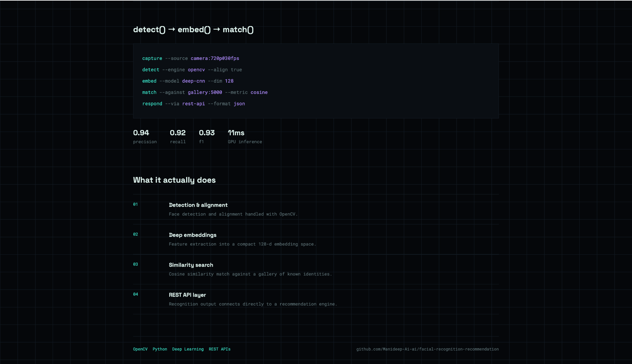Click the 'Deep embeddings' title

(x=193, y=235)
